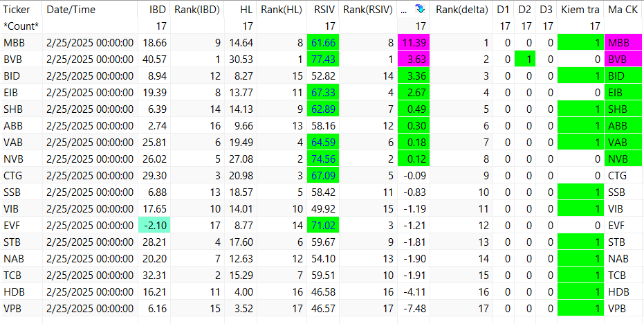Click the green D2 cell showing 1 for BVB
The width and height of the screenshot is (644, 324).
525,60
